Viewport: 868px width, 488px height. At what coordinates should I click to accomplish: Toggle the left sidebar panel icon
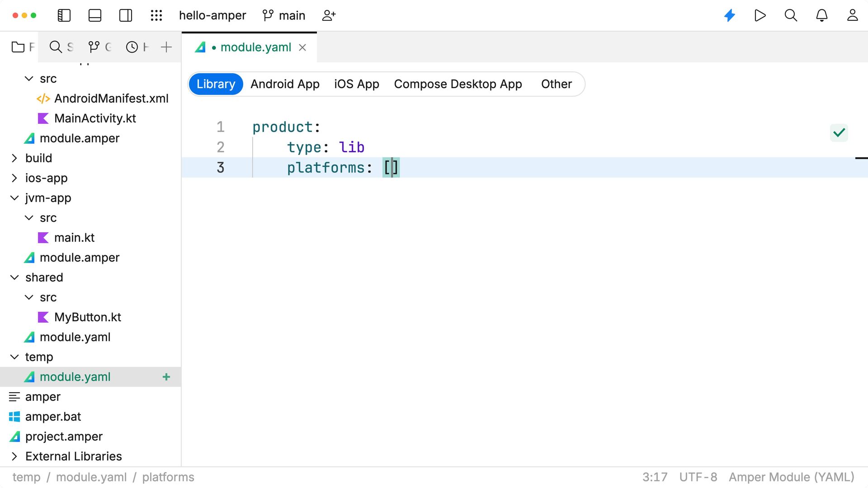point(64,15)
